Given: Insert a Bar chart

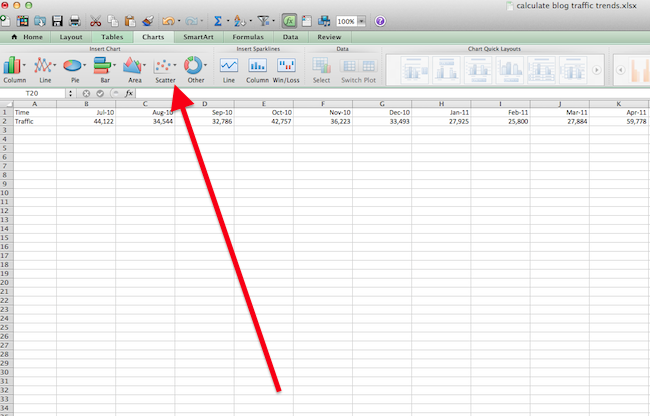Looking at the screenshot, I should (104, 67).
